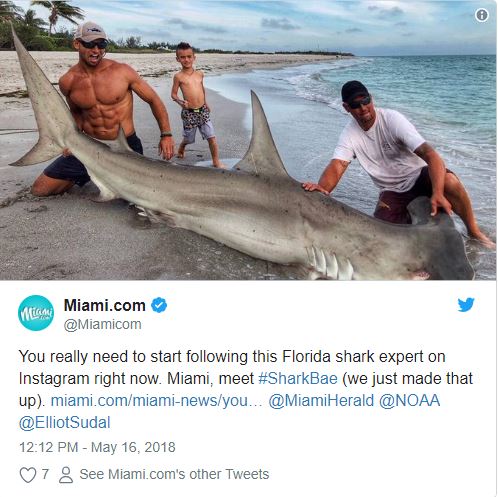
Task: Click See Miami.com's other Tweets
Action: point(174,474)
